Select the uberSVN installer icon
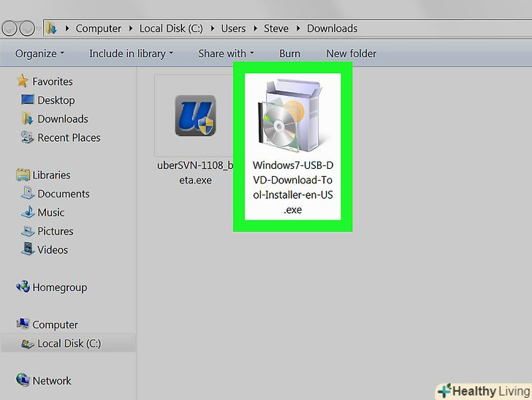The width and height of the screenshot is (532, 400). (x=195, y=116)
